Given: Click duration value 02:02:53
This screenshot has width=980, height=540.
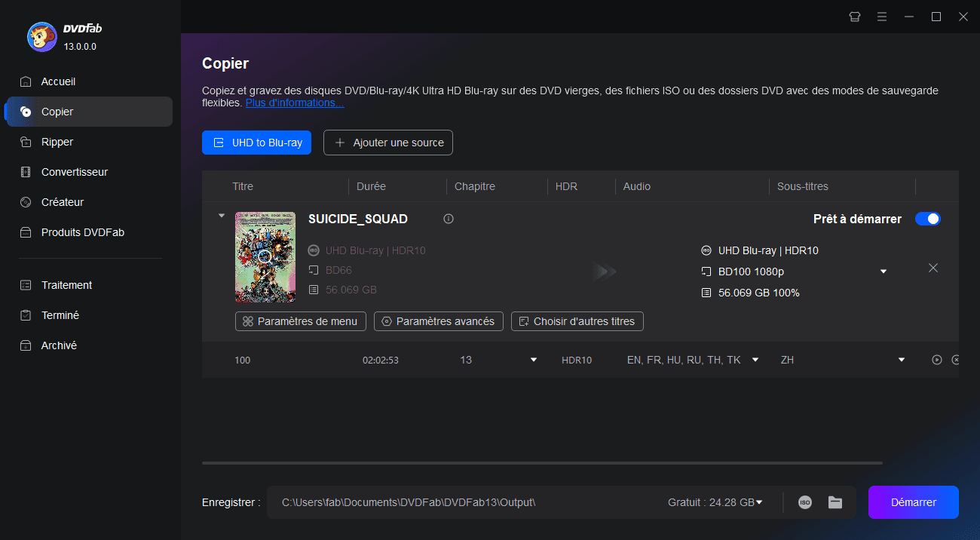Looking at the screenshot, I should coord(381,361).
